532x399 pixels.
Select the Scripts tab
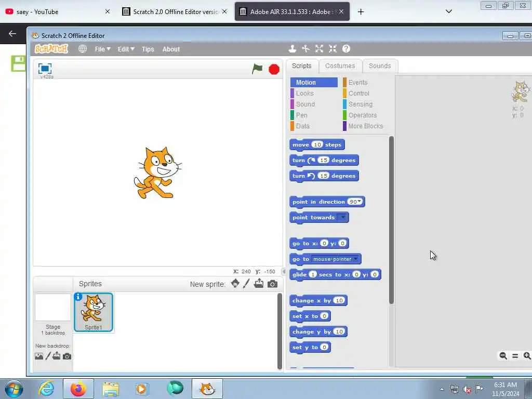302,66
